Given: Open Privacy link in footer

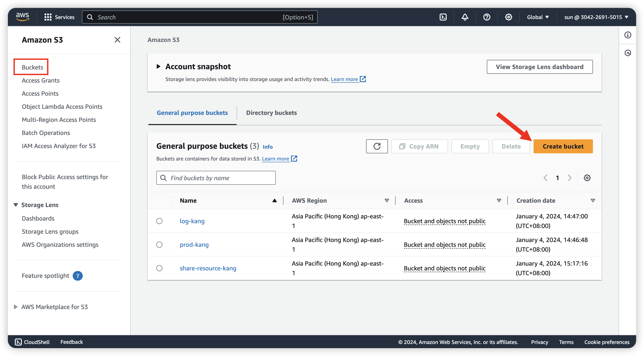Looking at the screenshot, I should (539, 342).
